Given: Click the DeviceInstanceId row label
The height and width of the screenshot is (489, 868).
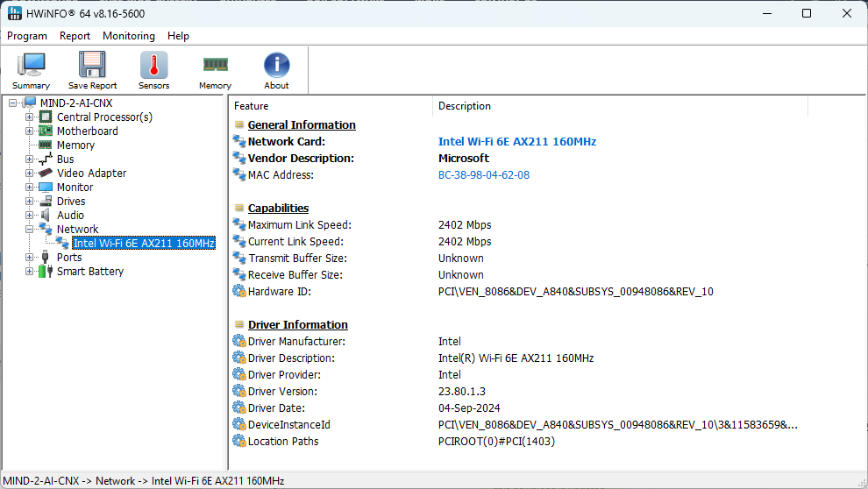Looking at the screenshot, I should pyautogui.click(x=289, y=424).
